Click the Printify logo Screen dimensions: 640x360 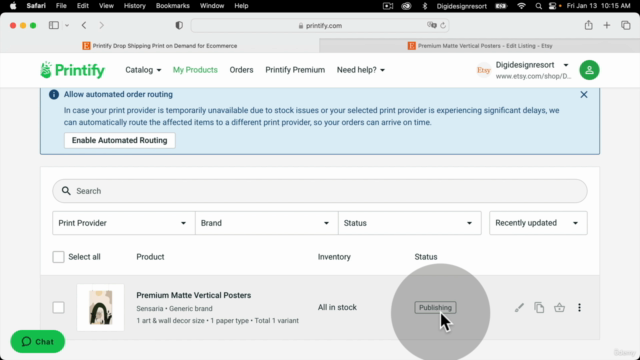pos(72,70)
